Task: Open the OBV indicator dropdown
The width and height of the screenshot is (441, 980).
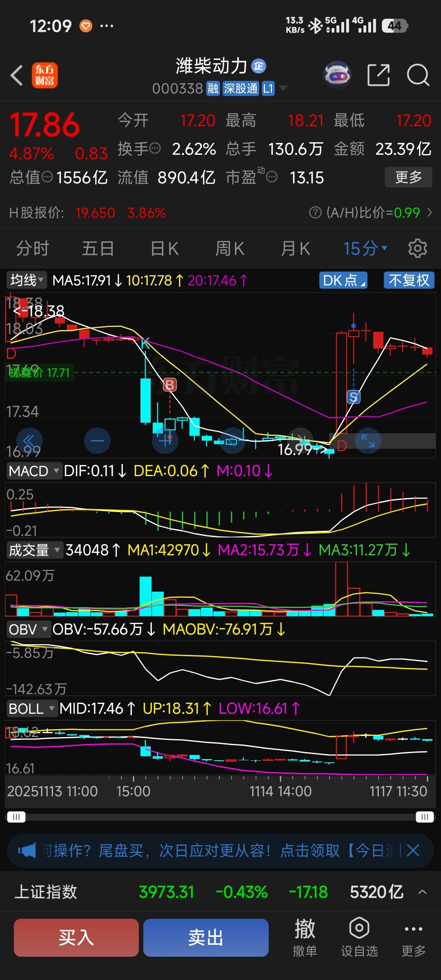Action: pos(29,629)
